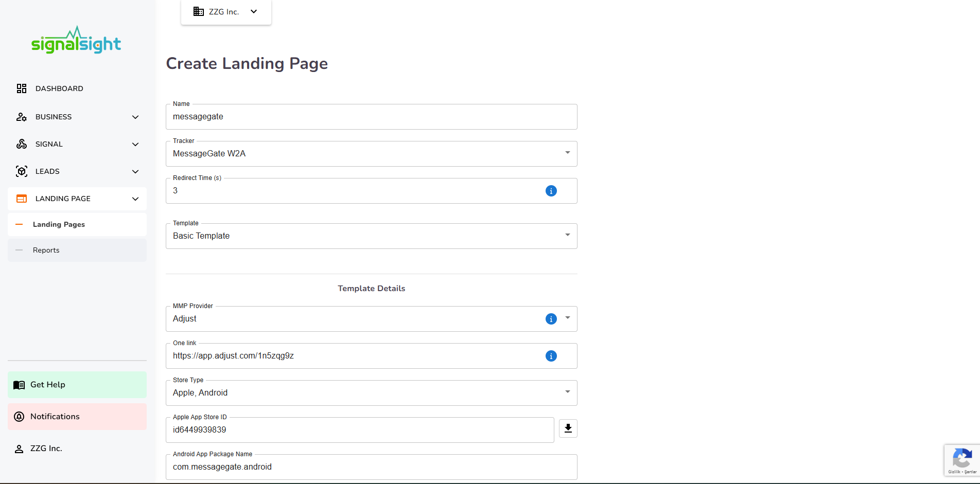Click the user avatar icon at bottom

tap(19, 449)
